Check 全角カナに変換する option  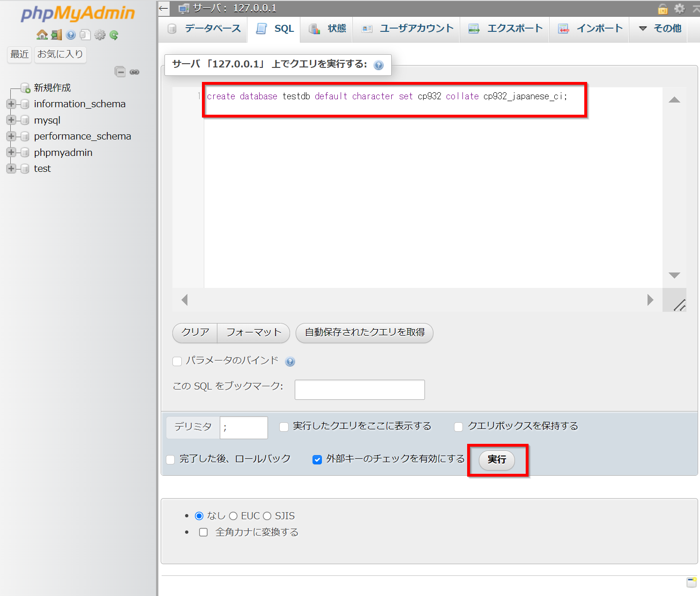[x=203, y=532]
